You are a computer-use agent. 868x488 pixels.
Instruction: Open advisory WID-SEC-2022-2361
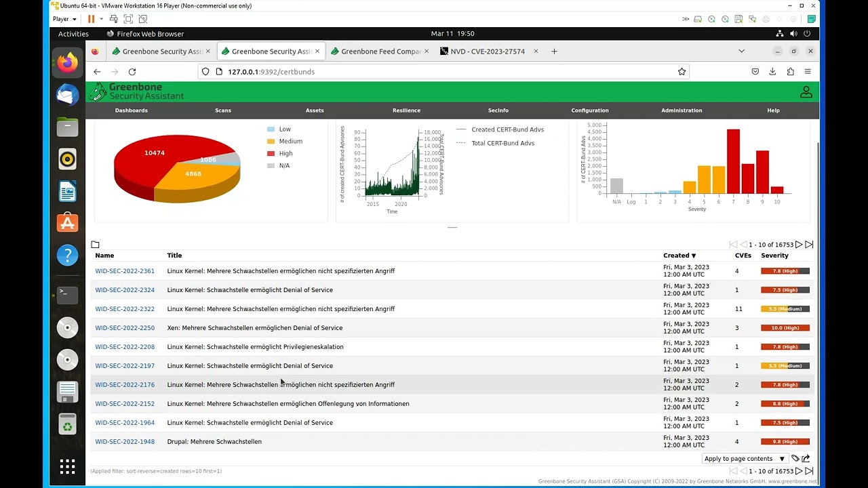(x=125, y=271)
